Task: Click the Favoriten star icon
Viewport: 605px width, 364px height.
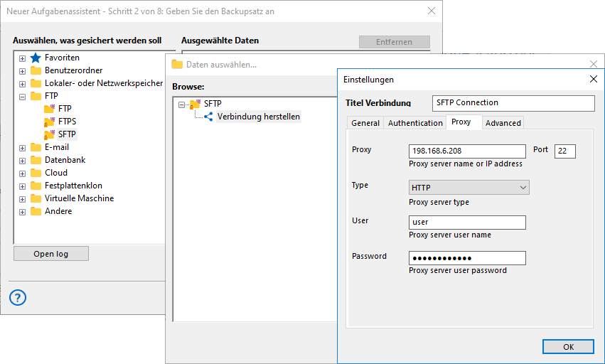Action: pos(36,58)
